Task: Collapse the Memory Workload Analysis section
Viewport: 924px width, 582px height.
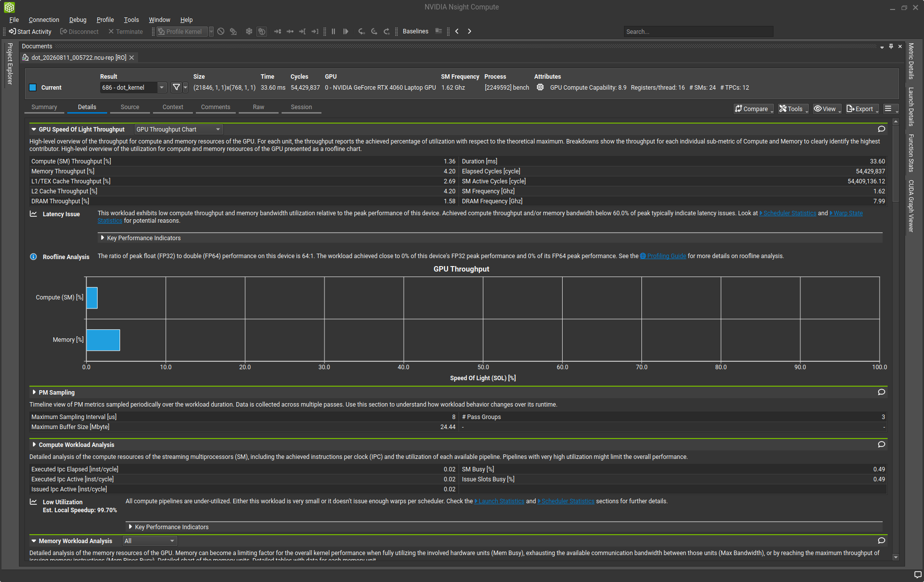Action: [34, 541]
